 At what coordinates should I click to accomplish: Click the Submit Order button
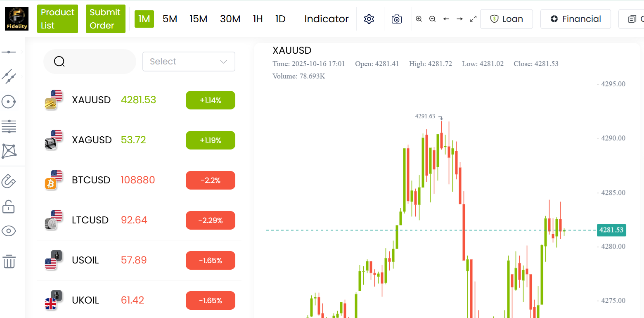click(x=105, y=19)
